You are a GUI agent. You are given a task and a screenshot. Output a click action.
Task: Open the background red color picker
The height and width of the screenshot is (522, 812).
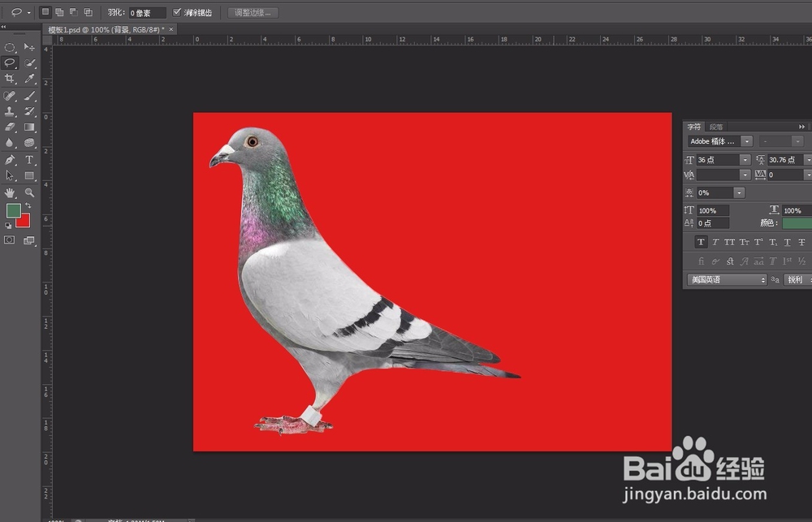tap(24, 222)
